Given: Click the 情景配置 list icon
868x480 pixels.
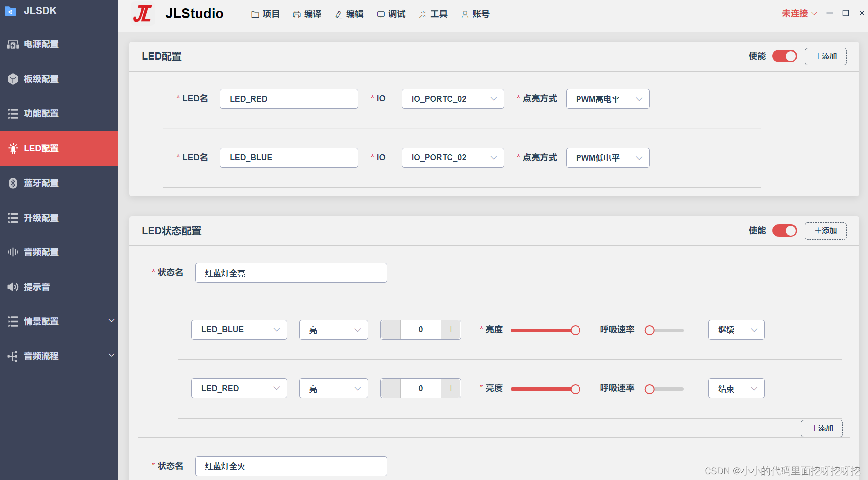Looking at the screenshot, I should pyautogui.click(x=13, y=322).
